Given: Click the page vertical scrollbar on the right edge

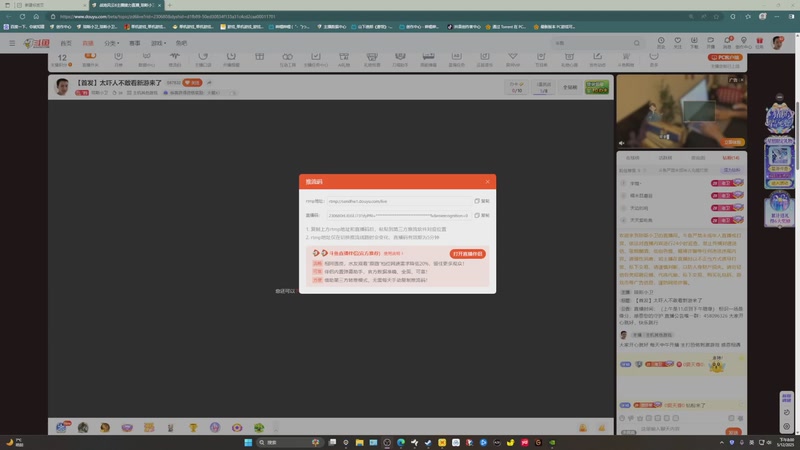Looking at the screenshot, I should [x=797, y=135].
